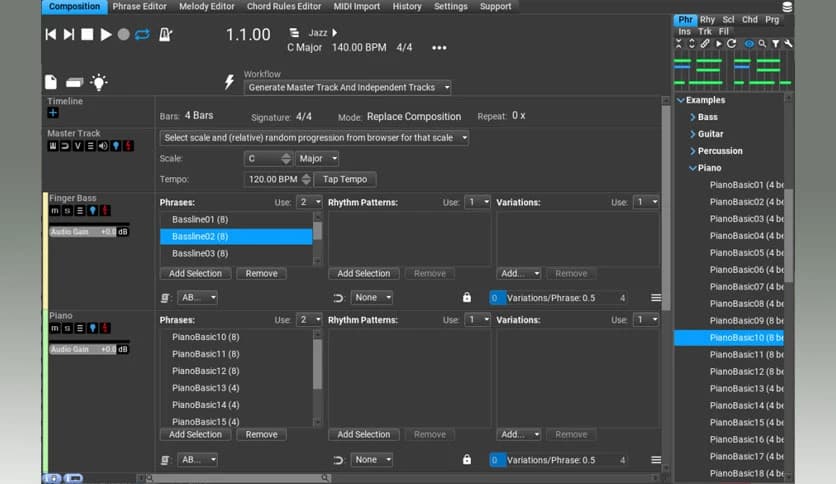Click the Master Track V icon

click(78, 146)
